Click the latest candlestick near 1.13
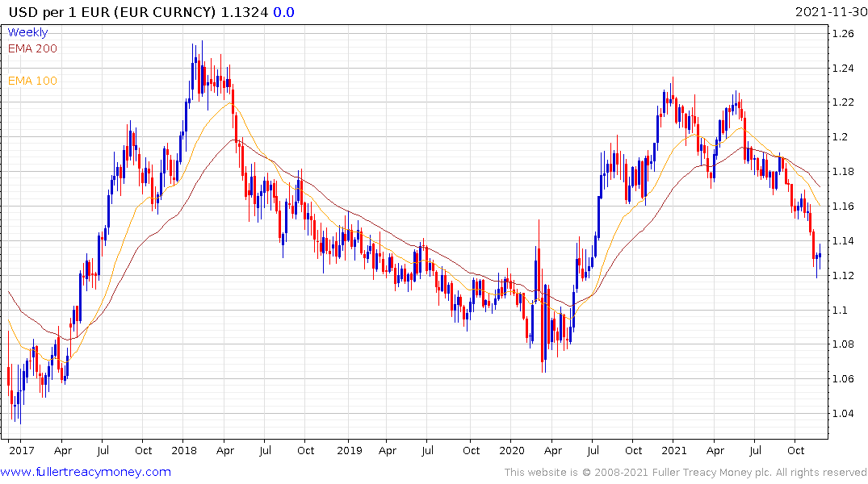 820,257
